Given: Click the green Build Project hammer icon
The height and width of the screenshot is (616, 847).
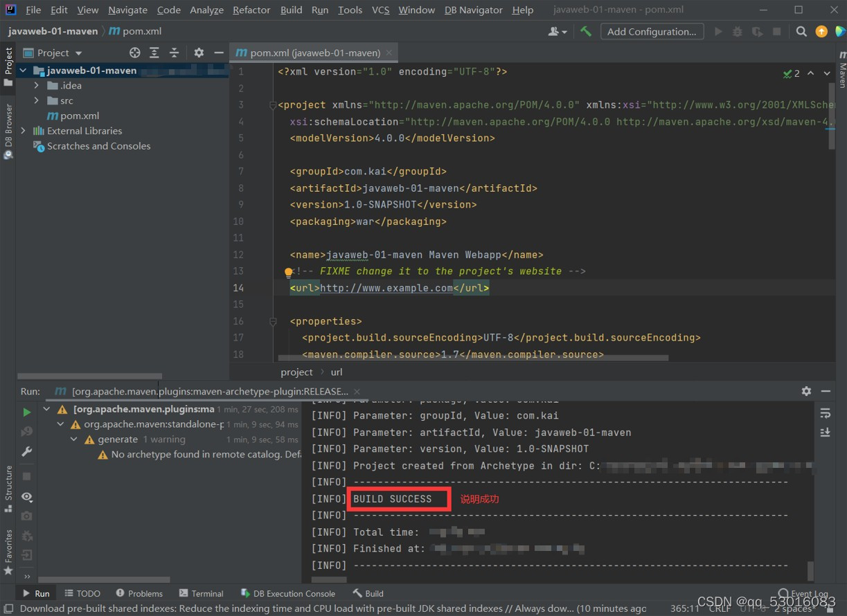Looking at the screenshot, I should (586, 31).
